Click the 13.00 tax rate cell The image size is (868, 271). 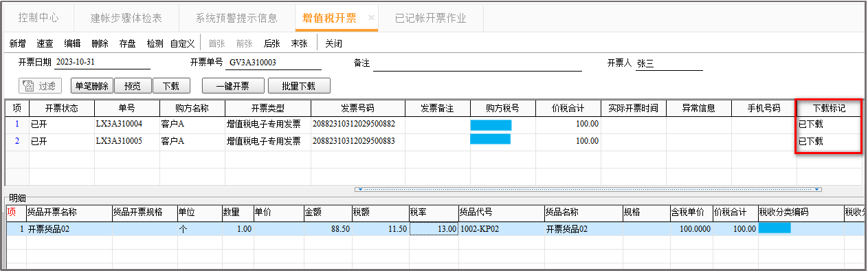point(434,229)
